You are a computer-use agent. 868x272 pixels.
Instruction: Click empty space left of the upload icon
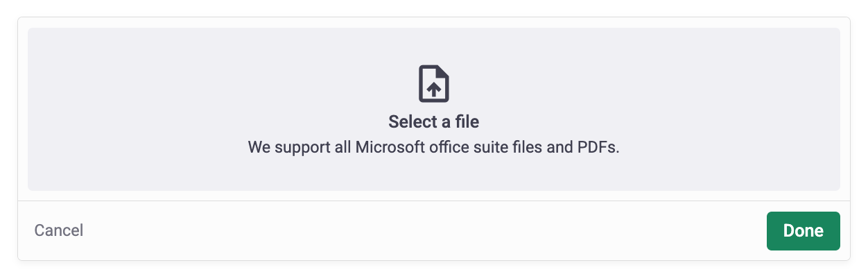[222, 84]
